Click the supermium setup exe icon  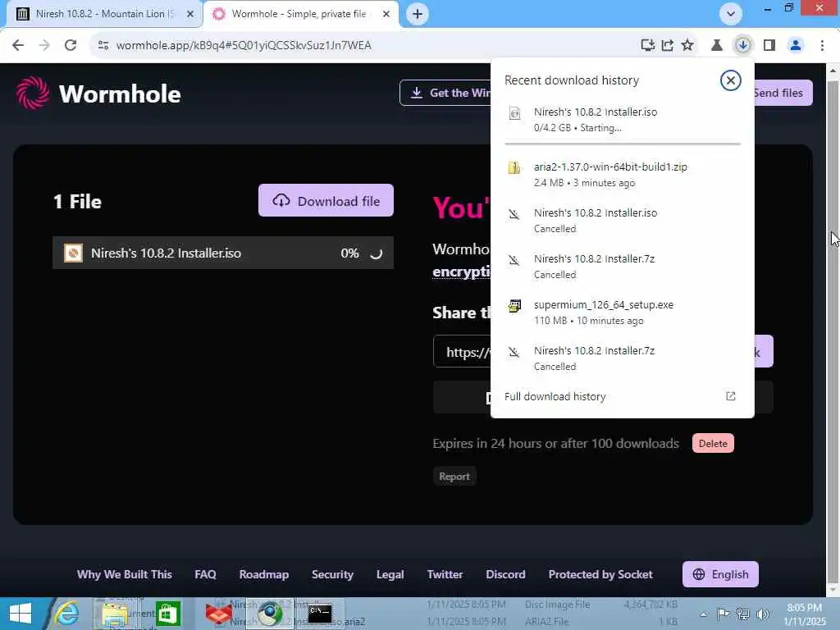[x=514, y=306]
